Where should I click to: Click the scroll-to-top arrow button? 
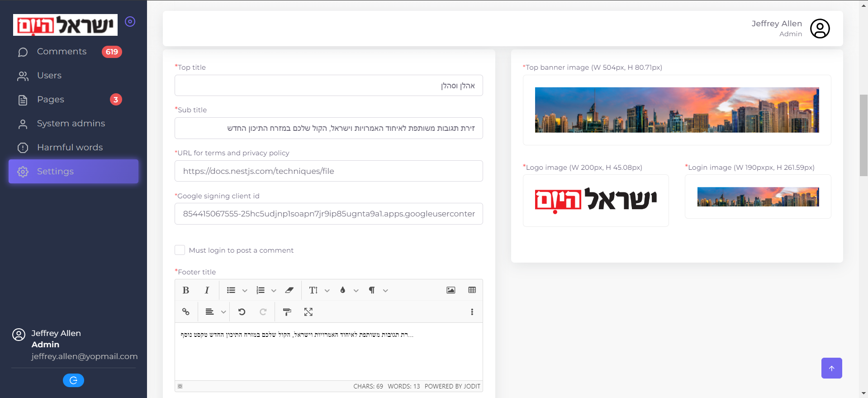coord(831,368)
